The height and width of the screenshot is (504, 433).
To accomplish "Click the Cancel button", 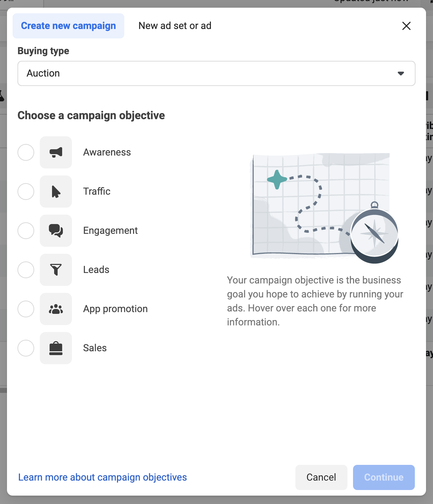I will coord(321,477).
